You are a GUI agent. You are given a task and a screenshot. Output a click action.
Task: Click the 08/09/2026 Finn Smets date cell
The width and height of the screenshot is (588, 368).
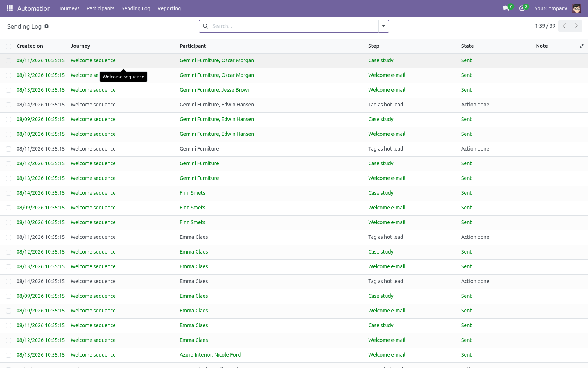click(40, 208)
